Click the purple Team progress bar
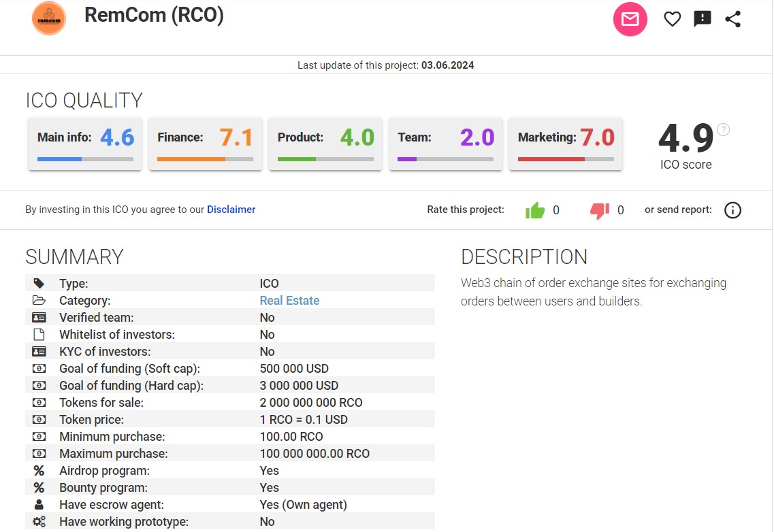774x532 pixels. click(x=446, y=159)
